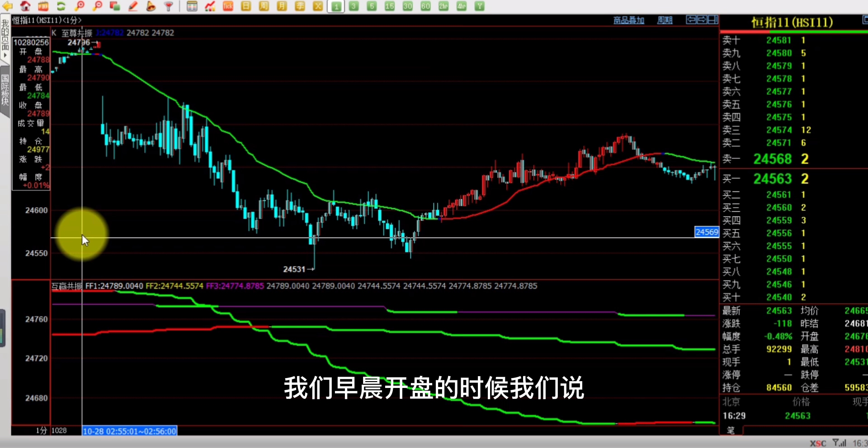The image size is (868, 448).
Task: Click the right arrow chart navigation icon
Action: [702, 19]
